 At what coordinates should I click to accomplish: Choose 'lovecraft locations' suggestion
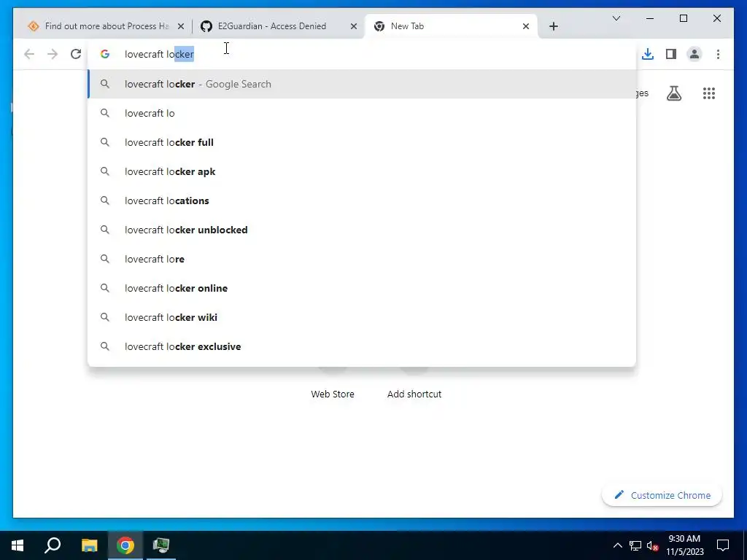tap(362, 201)
